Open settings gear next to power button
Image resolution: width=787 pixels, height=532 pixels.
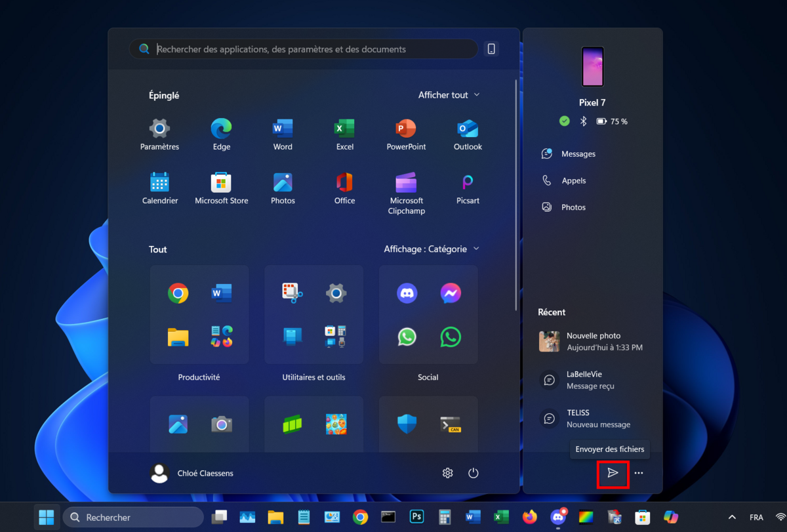pyautogui.click(x=448, y=473)
